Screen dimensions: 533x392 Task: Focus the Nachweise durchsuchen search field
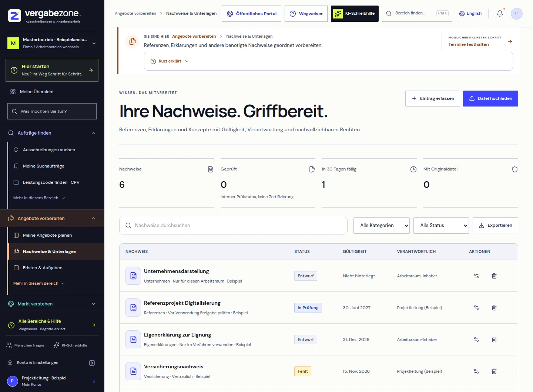click(x=233, y=226)
